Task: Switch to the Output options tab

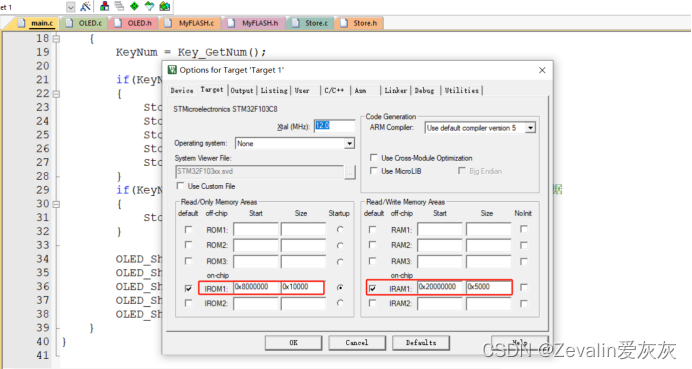Action: tap(242, 90)
